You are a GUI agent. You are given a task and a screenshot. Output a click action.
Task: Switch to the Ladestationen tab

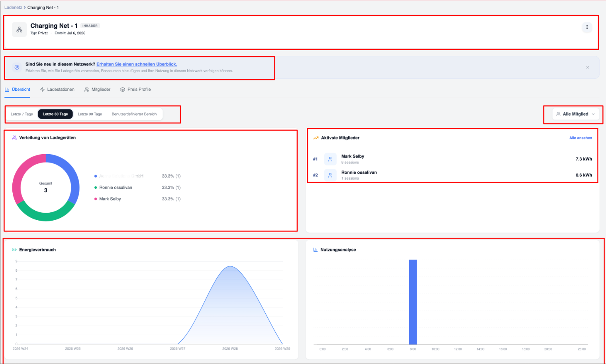57,89
